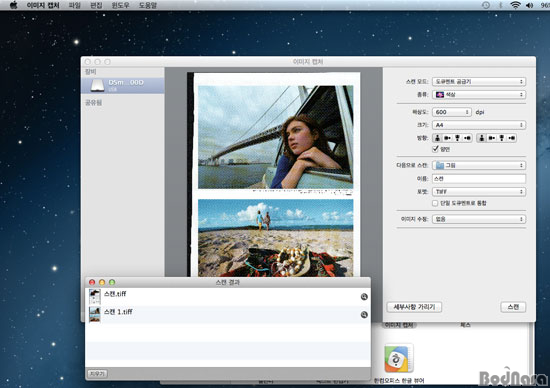The width and height of the screenshot is (550, 388).
Task: Open the 편집 menu
Action: [96, 5]
